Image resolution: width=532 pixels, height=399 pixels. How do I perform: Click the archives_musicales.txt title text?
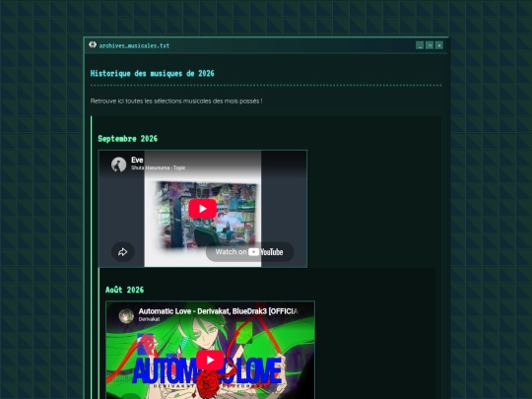tap(134, 45)
